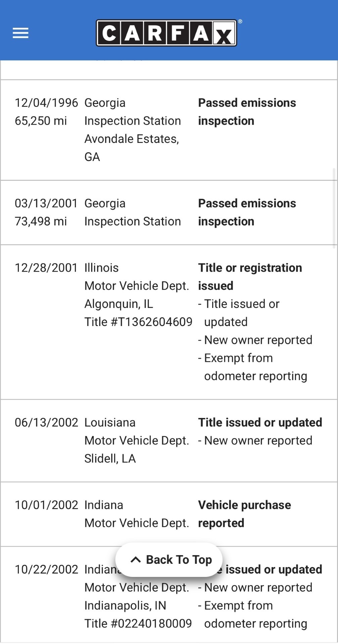Image resolution: width=338 pixels, height=644 pixels.
Task: Click the Vehicle purchase reported heading
Action: click(x=244, y=514)
